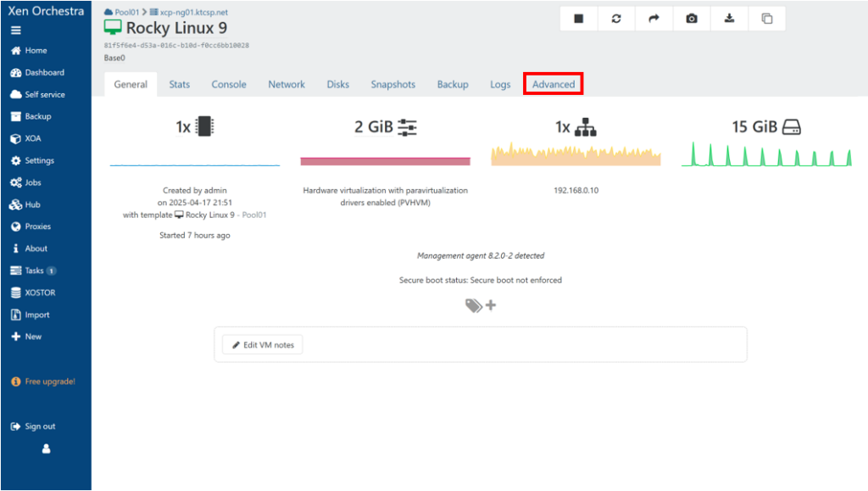Open the xcp-ng01.ktcsp.net host link
The image size is (868, 491).
point(194,13)
